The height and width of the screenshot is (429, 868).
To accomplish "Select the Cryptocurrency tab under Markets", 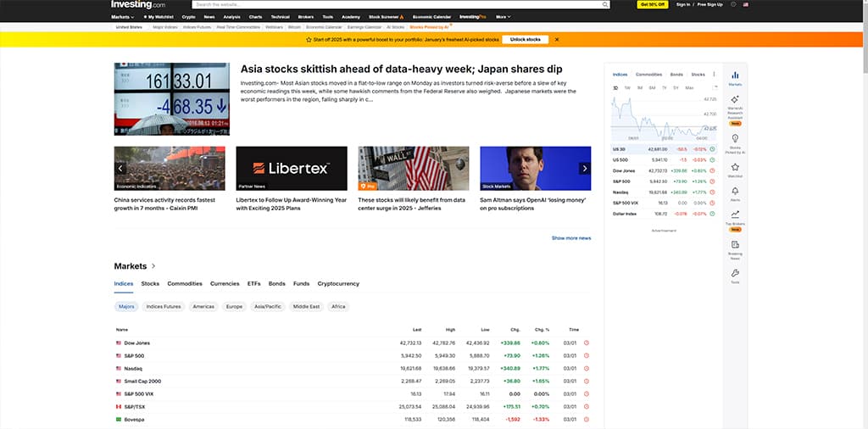I will click(x=338, y=283).
